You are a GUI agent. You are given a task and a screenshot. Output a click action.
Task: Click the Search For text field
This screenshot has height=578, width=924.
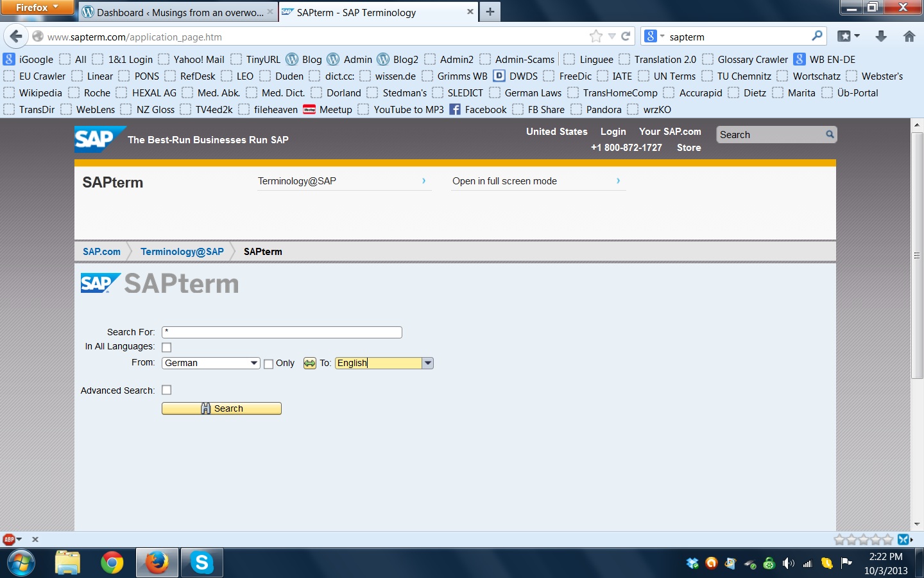click(x=282, y=332)
